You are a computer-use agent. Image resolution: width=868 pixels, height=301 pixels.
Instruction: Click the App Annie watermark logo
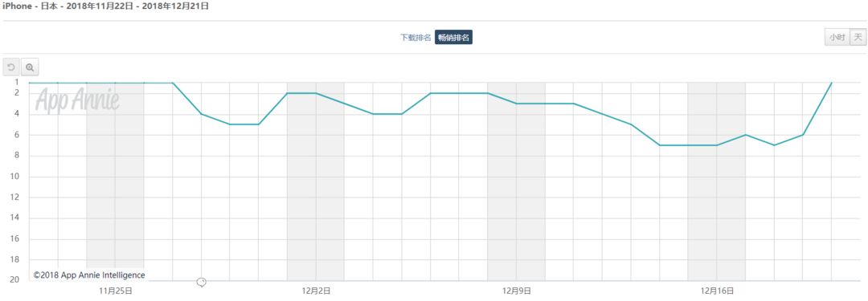coord(77,100)
